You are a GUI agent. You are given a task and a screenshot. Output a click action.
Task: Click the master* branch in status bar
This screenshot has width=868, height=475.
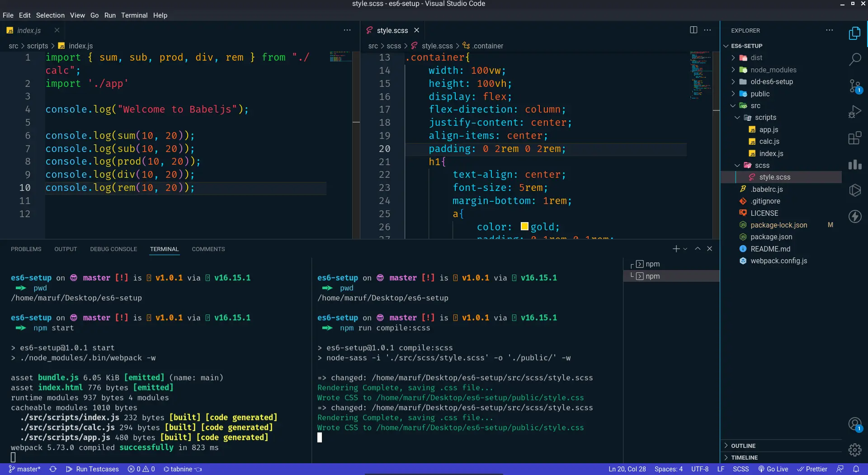pos(24,469)
